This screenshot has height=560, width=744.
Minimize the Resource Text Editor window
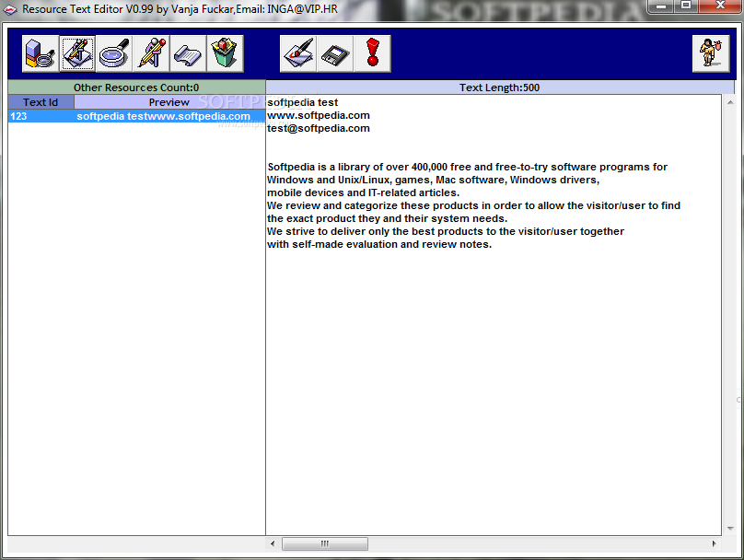[661, 6]
